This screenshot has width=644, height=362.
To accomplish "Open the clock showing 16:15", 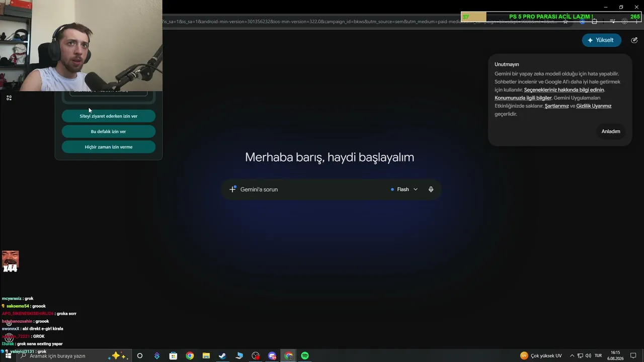I will click(615, 356).
